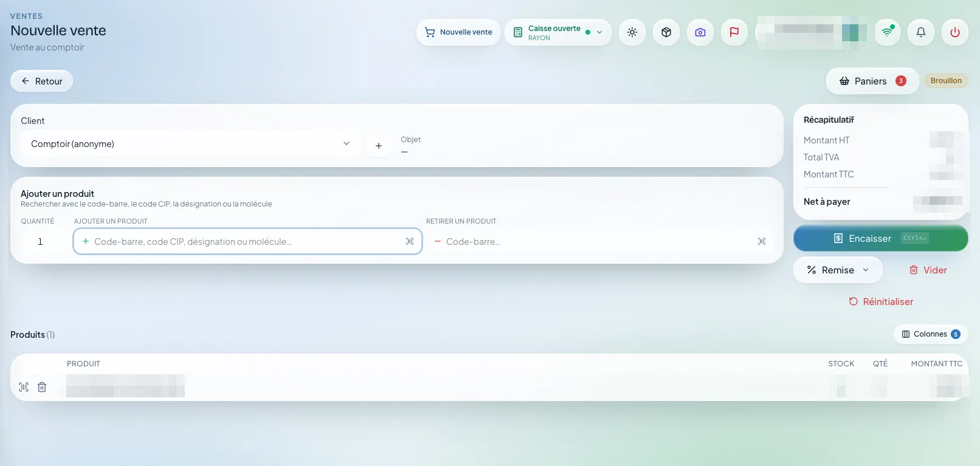980x466 pixels.
Task: Click the red flag icon
Action: 734,32
